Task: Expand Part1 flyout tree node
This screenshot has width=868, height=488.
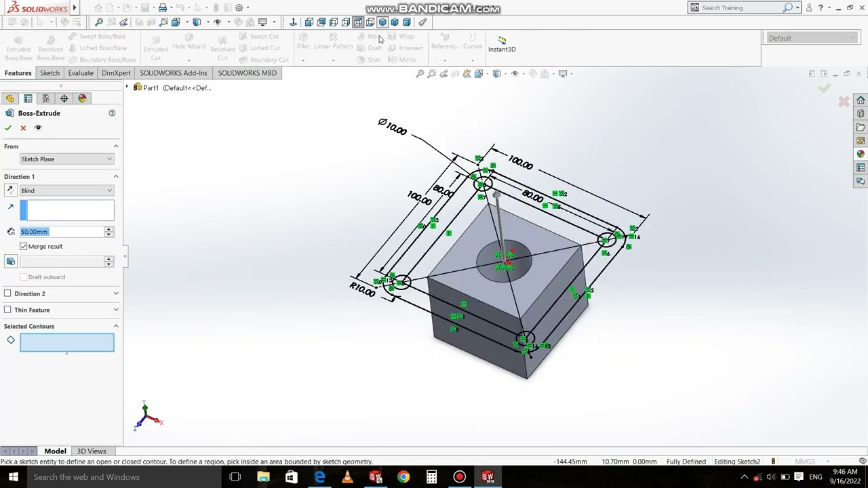Action: point(127,87)
